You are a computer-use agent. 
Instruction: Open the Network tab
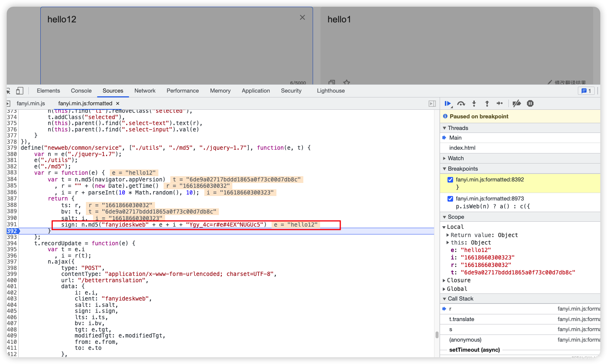(x=145, y=91)
